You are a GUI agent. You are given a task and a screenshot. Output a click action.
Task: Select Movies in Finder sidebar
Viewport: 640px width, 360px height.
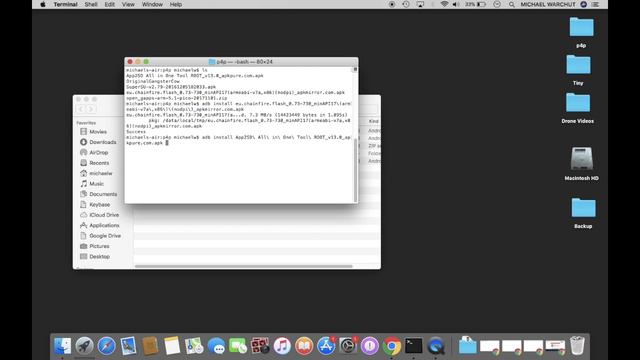98,131
